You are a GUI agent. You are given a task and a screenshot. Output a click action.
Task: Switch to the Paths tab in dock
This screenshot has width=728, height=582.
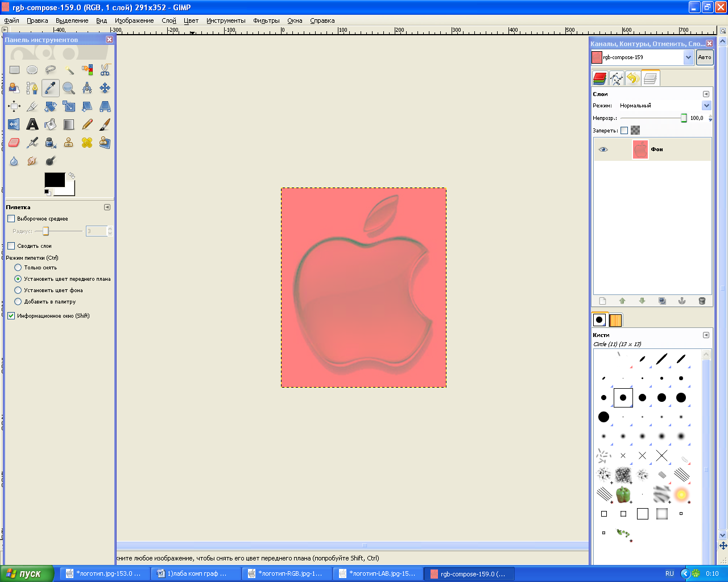[x=617, y=78]
